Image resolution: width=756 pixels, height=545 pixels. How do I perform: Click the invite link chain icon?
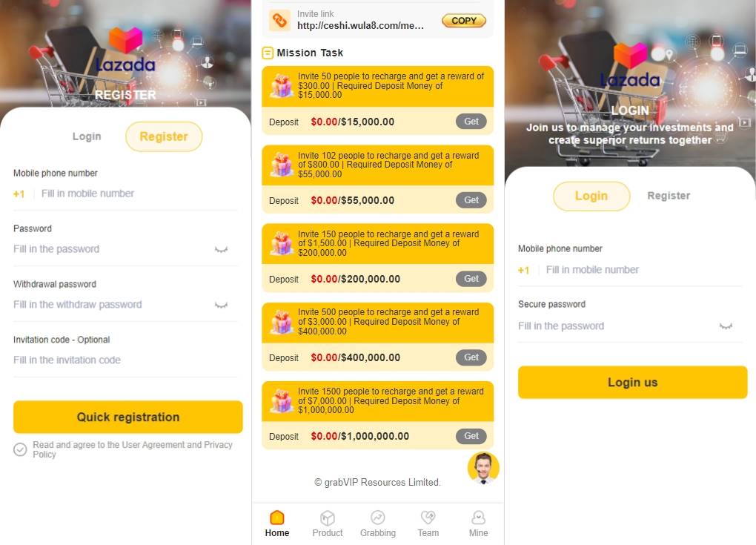pos(279,20)
